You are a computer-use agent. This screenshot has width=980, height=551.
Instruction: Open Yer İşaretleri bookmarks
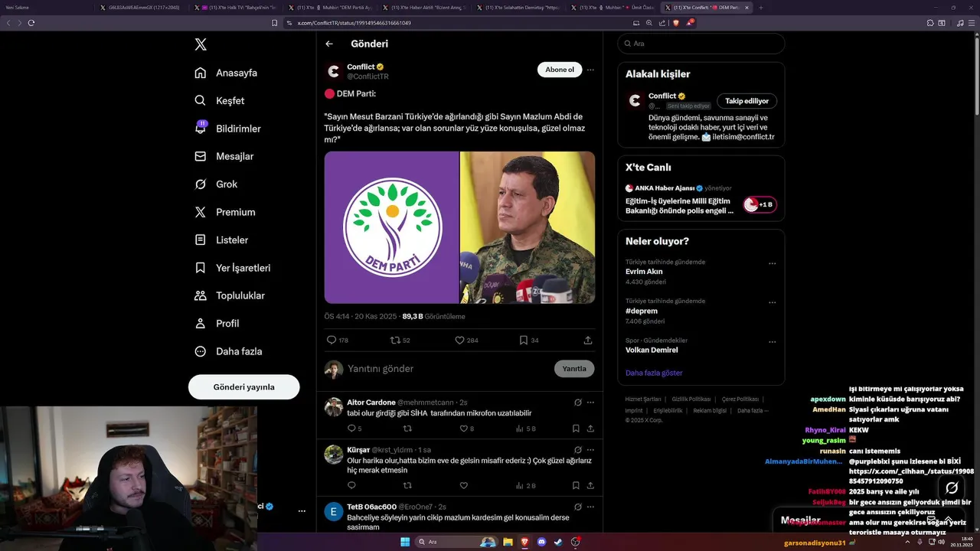click(232, 268)
